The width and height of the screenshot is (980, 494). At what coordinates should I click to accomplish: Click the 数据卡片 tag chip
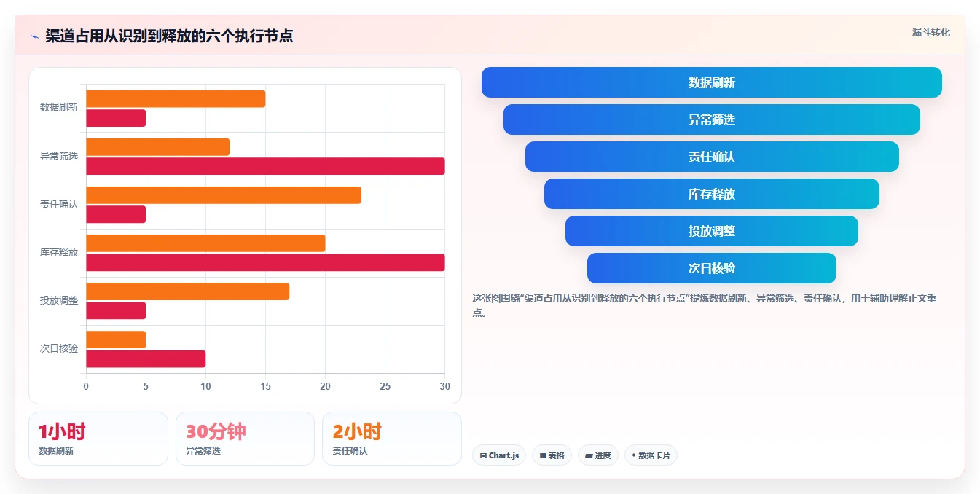651,455
